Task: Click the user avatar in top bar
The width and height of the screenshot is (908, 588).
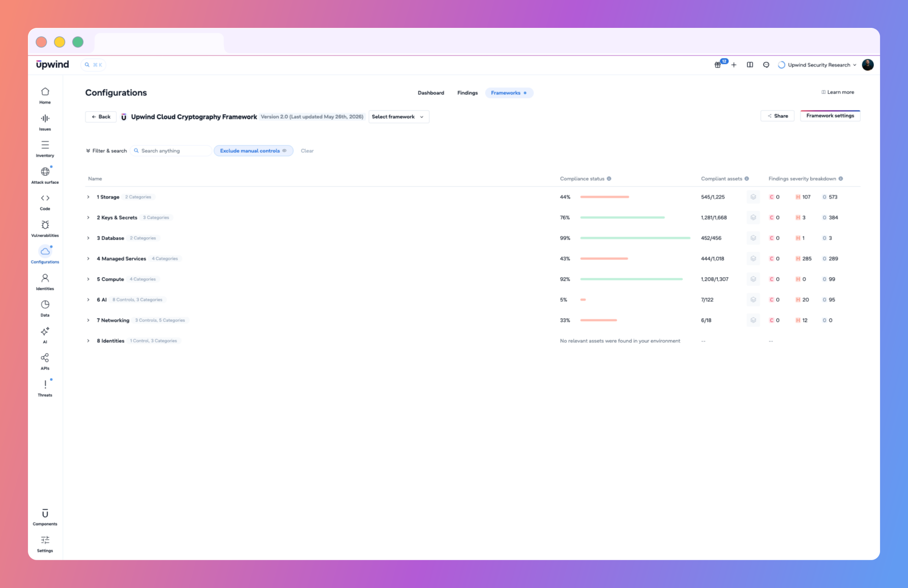Action: click(x=868, y=65)
